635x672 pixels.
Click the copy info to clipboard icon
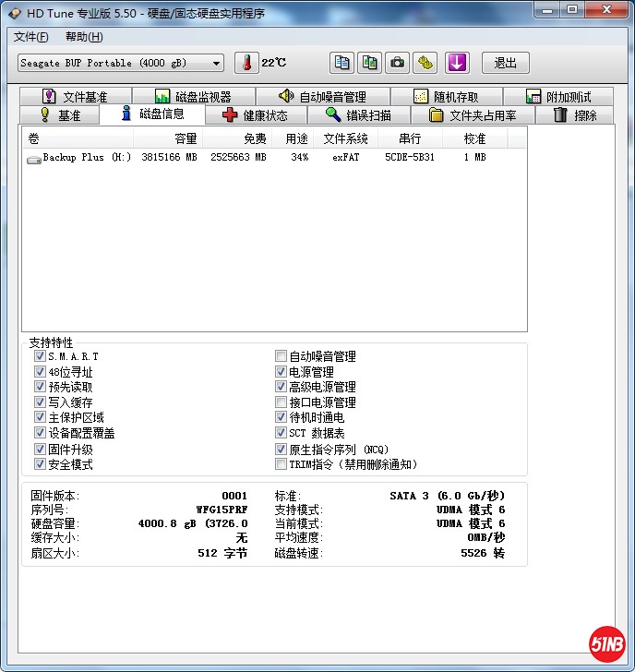coord(342,63)
